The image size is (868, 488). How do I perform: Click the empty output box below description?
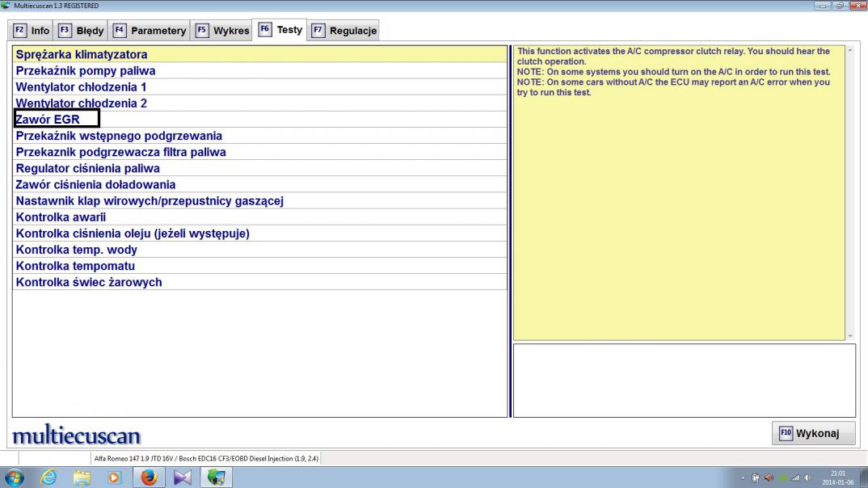pyautogui.click(x=685, y=381)
